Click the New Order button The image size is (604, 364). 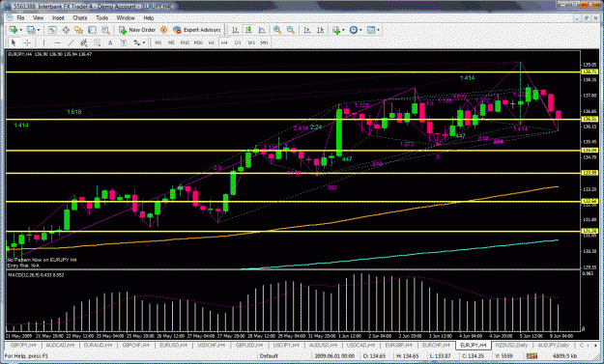pyautogui.click(x=137, y=30)
